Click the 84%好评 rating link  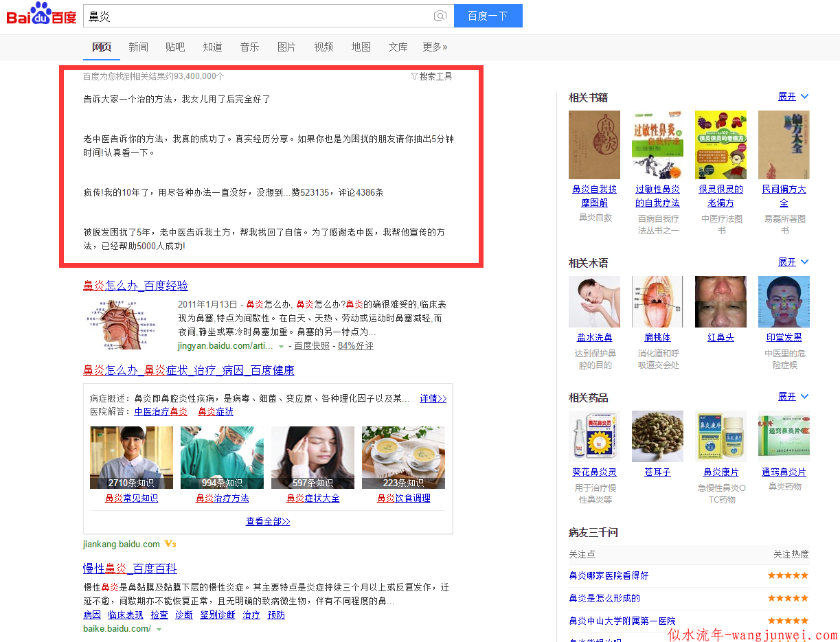pyautogui.click(x=356, y=346)
